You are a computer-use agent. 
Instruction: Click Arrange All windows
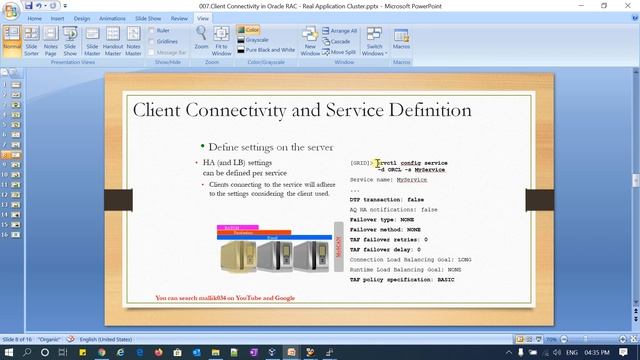(x=340, y=31)
